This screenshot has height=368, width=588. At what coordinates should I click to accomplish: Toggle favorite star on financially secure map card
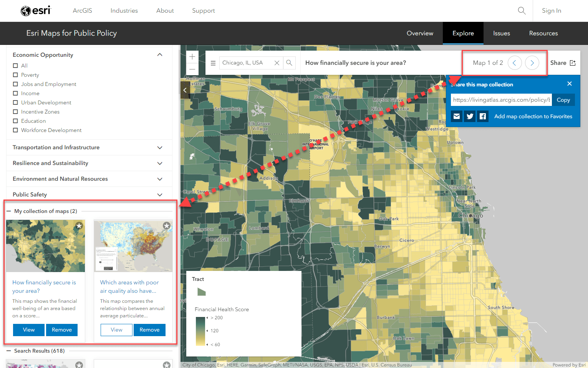79,226
